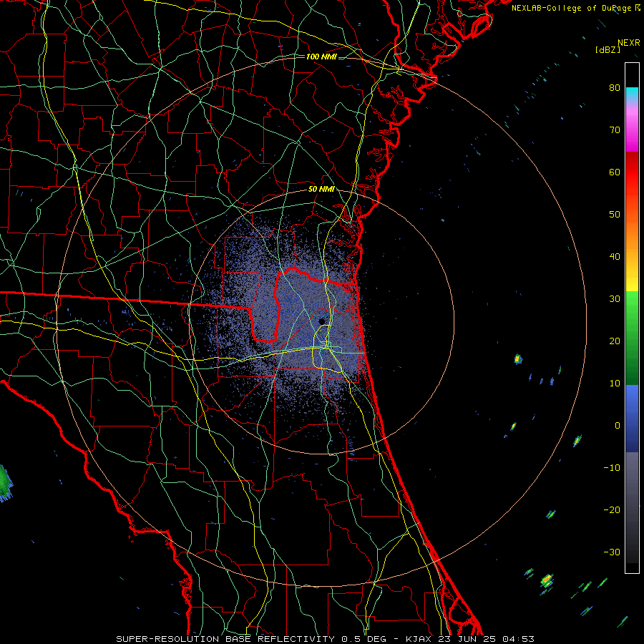The height and width of the screenshot is (644, 644).
Task: Click the 10 value on the dBZ scale
Action: tap(615, 384)
